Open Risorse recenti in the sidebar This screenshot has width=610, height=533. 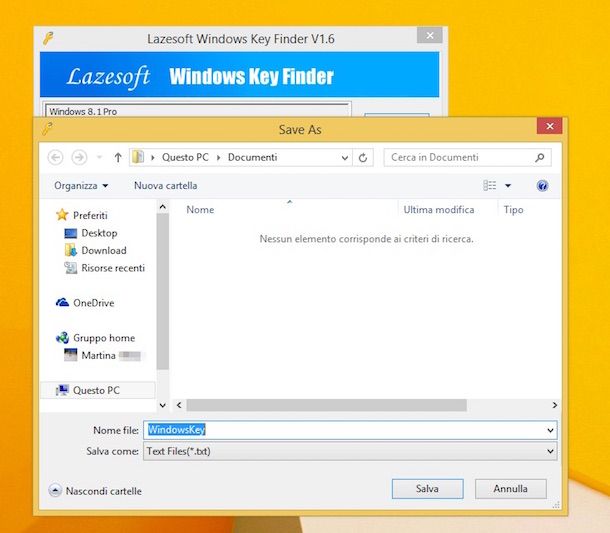[113, 268]
